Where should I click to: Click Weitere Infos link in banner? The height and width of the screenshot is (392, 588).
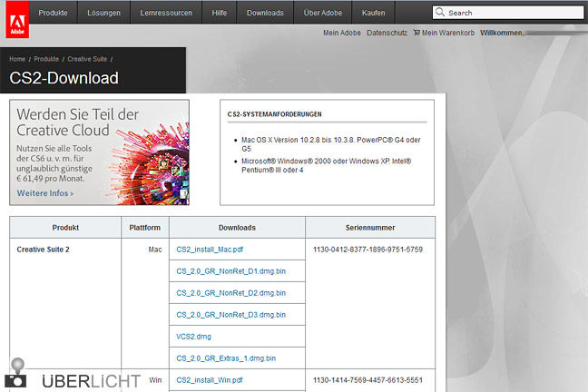(x=45, y=193)
